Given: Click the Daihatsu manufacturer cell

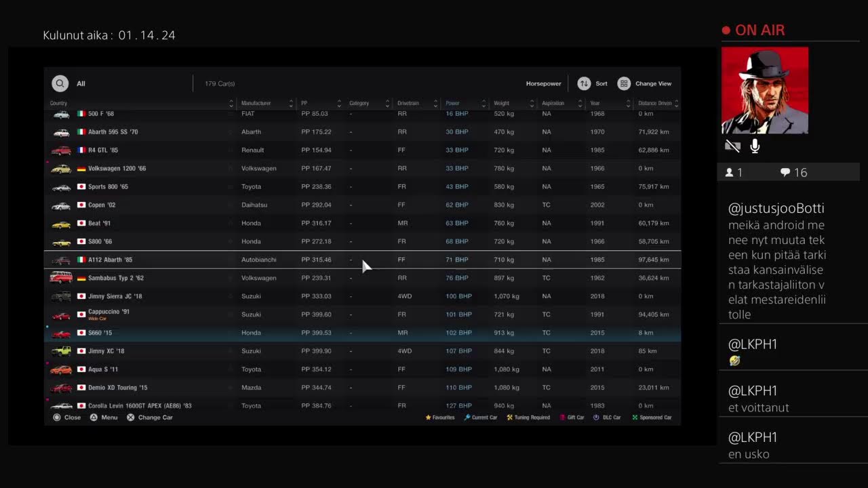Looking at the screenshot, I should point(254,205).
